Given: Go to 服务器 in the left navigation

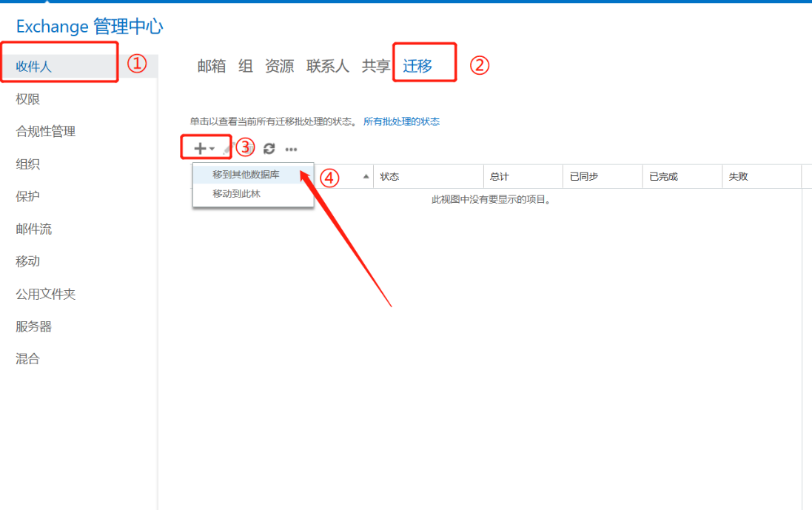Looking at the screenshot, I should 33,326.
